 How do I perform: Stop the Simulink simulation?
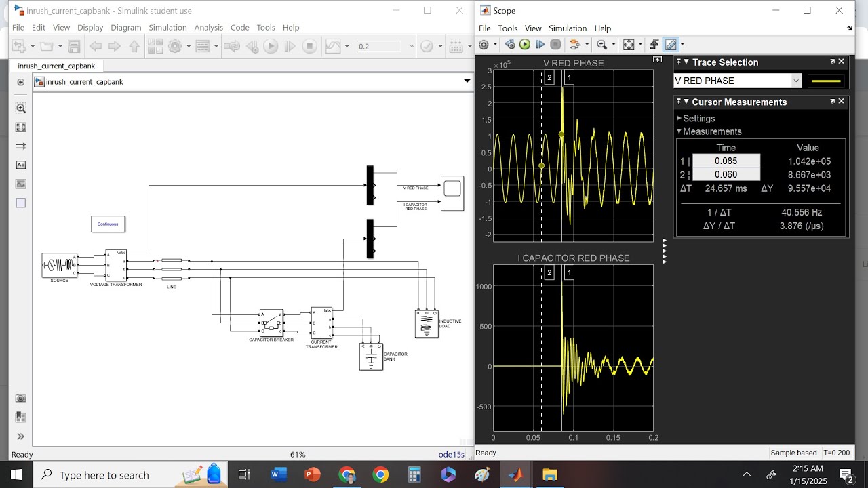tap(309, 46)
